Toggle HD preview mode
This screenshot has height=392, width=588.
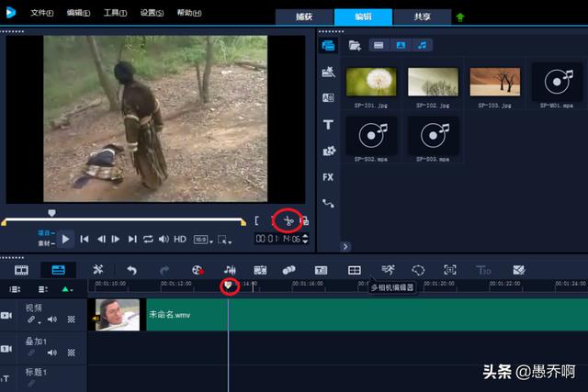[180, 239]
